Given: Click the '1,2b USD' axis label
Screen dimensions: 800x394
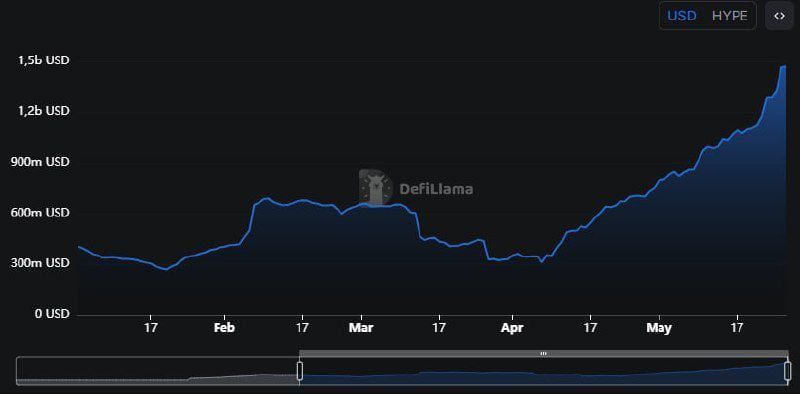Looking at the screenshot, I should (44, 111).
